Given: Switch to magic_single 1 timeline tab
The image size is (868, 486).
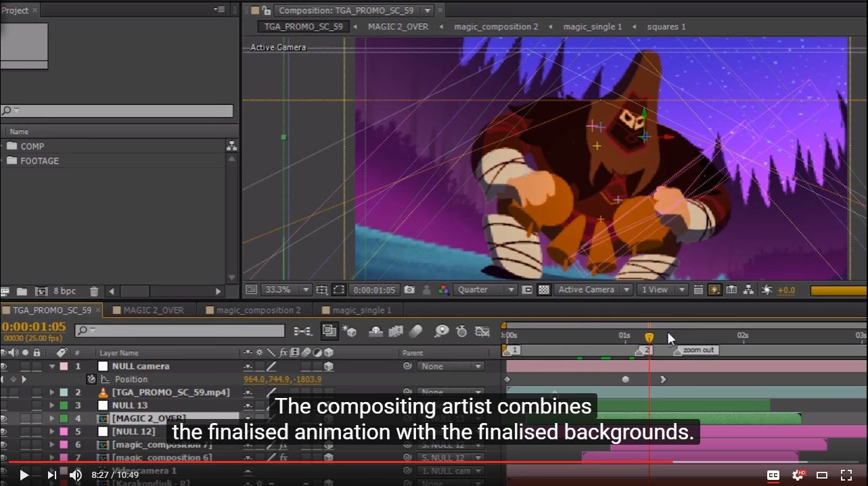Looking at the screenshot, I should click(x=357, y=310).
